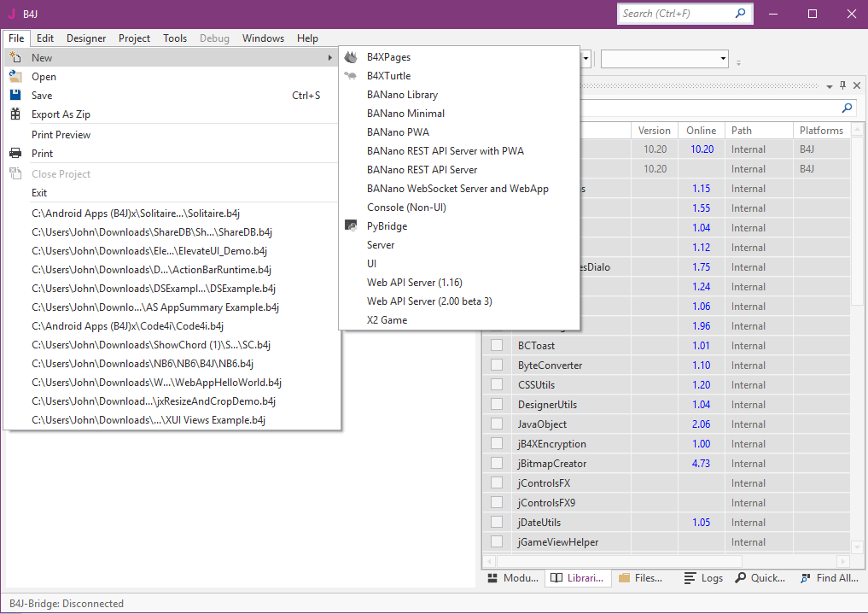
Task: Click online version 10.20 link
Action: tap(702, 149)
